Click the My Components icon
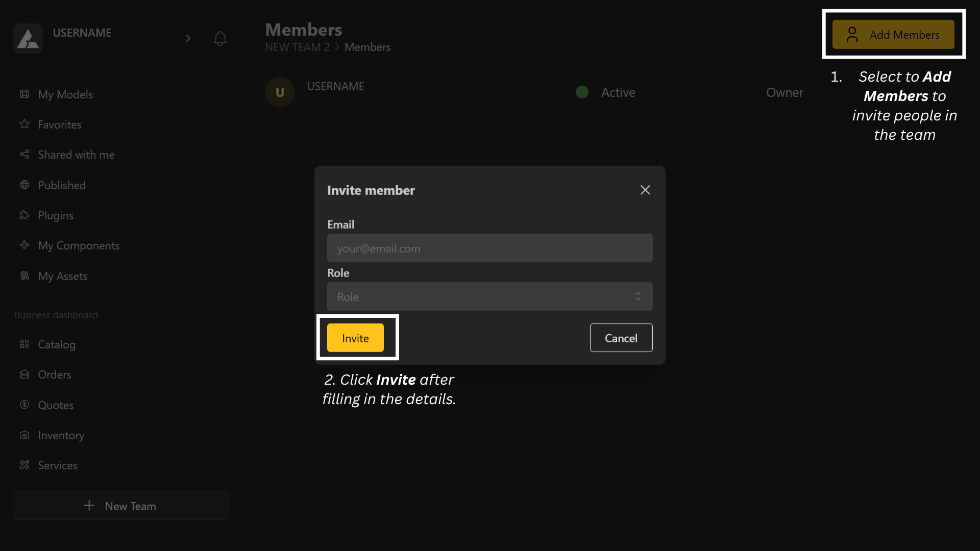 tap(24, 245)
